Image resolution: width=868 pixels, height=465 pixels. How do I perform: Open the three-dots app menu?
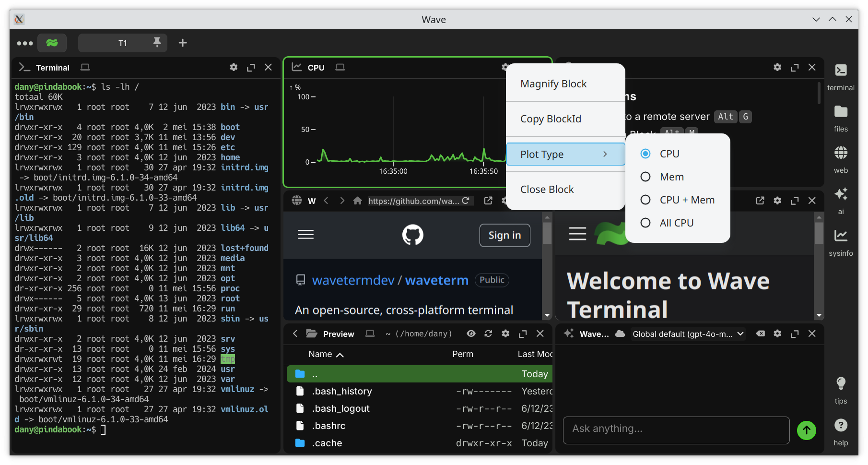[x=24, y=43]
